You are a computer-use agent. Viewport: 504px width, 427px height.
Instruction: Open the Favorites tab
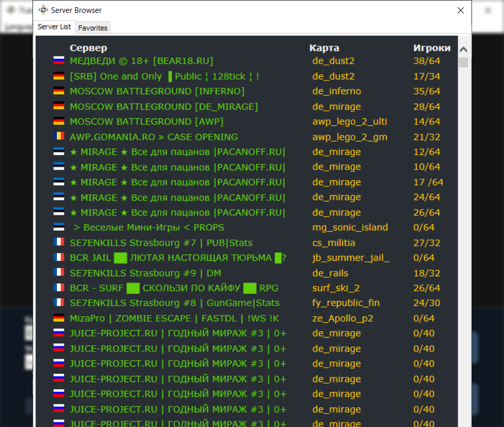93,28
